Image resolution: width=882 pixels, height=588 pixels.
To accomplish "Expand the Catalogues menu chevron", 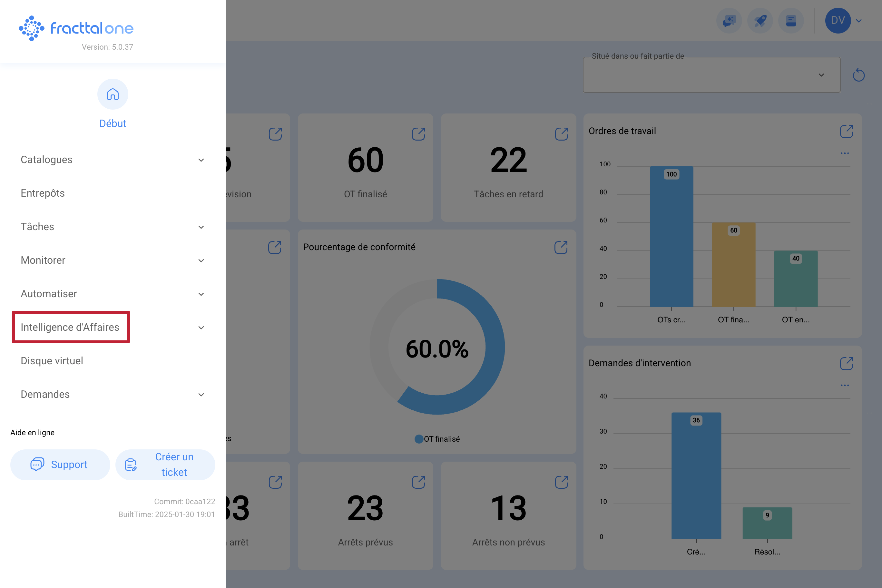I will (201, 160).
